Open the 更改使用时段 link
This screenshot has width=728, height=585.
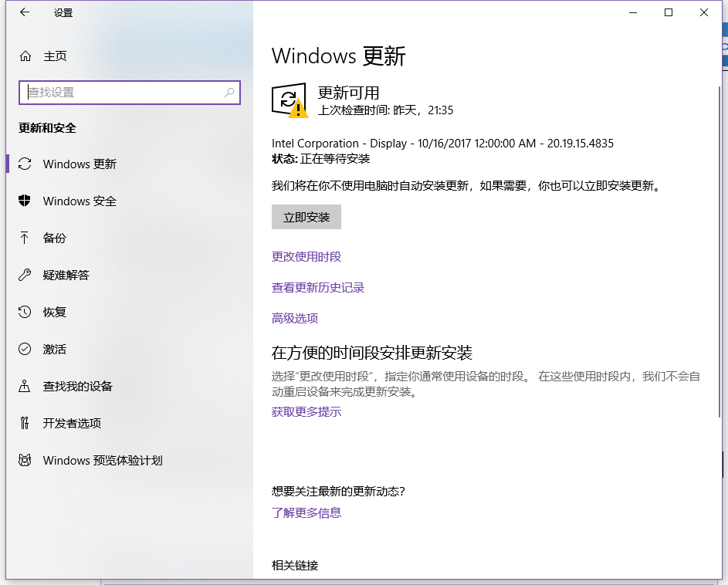pyautogui.click(x=306, y=257)
